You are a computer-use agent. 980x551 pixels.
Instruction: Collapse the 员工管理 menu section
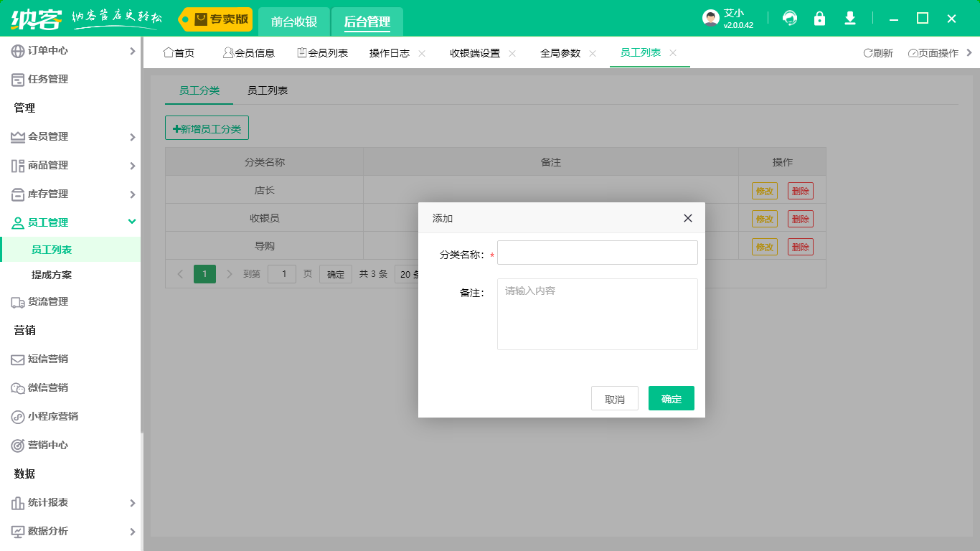coord(132,222)
